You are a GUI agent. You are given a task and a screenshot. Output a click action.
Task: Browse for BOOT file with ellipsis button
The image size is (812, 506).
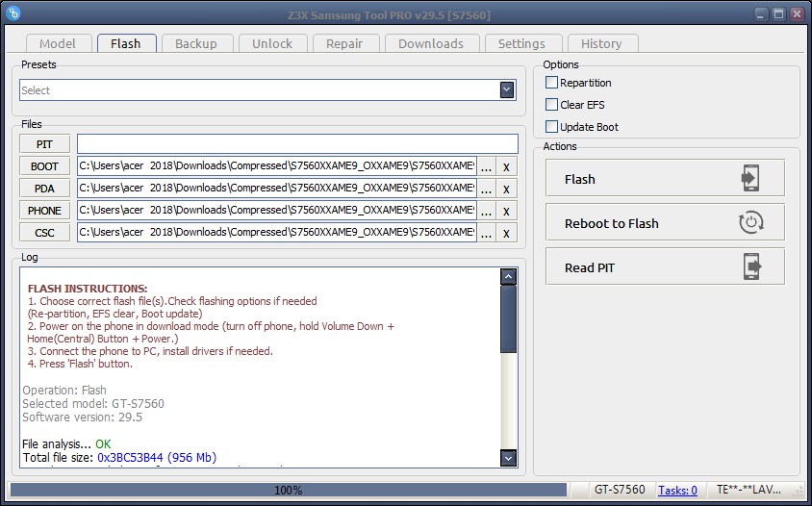486,166
